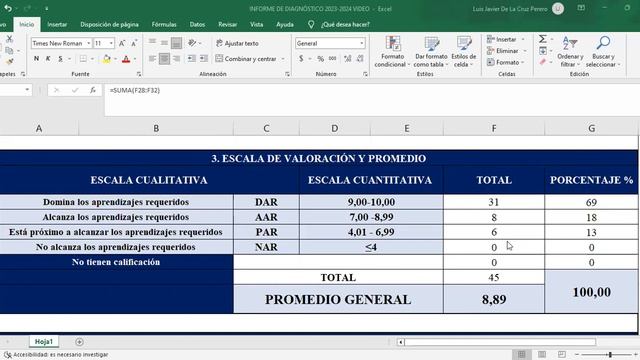
Task: Apply percent style icon
Action: tap(321, 59)
